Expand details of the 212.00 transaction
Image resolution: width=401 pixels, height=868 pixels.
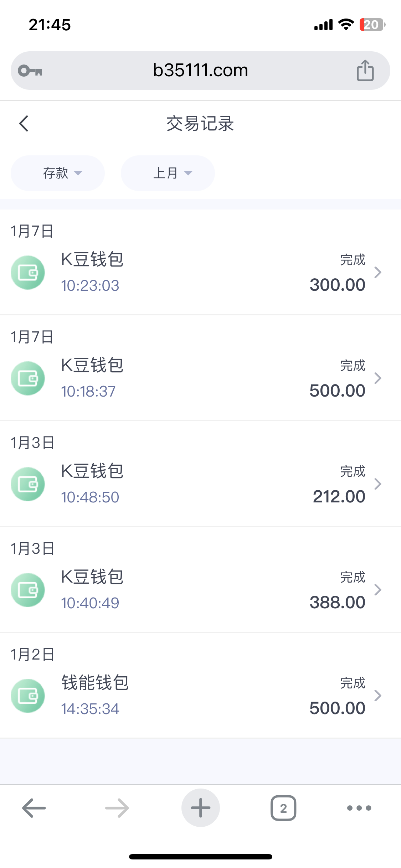point(378,484)
